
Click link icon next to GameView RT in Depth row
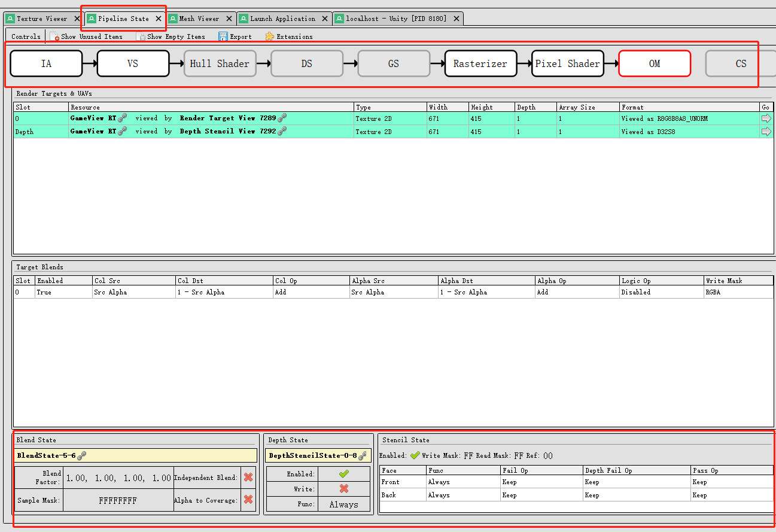[x=123, y=132]
